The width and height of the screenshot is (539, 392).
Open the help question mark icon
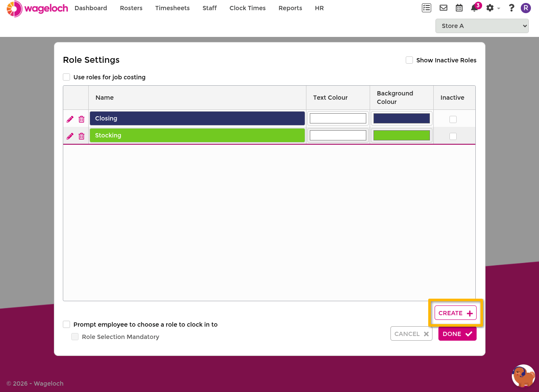pyautogui.click(x=511, y=8)
